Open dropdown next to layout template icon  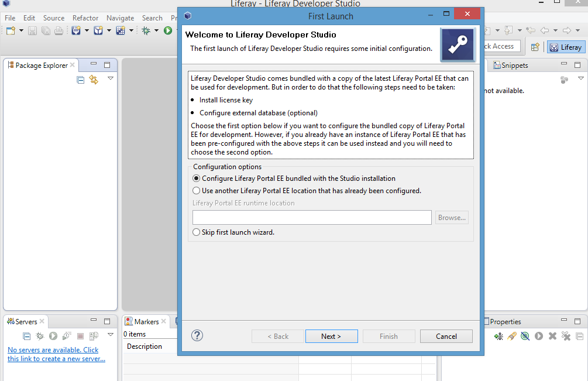[131, 31]
